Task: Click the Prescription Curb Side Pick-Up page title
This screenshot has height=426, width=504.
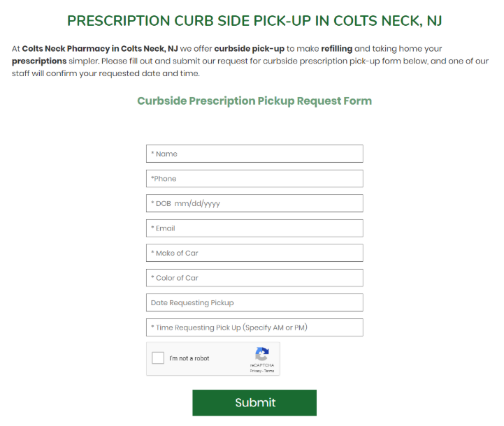Action: [254, 21]
